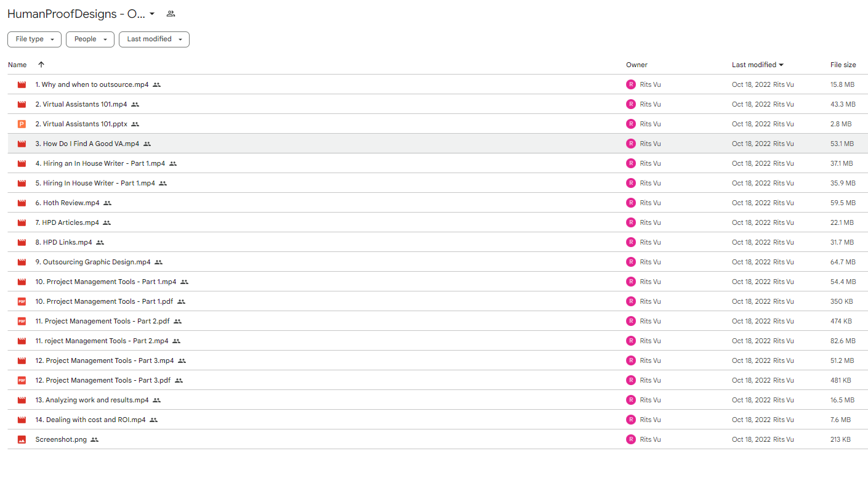
Task: Reverse sort direction with Name arrow
Action: 41,65
